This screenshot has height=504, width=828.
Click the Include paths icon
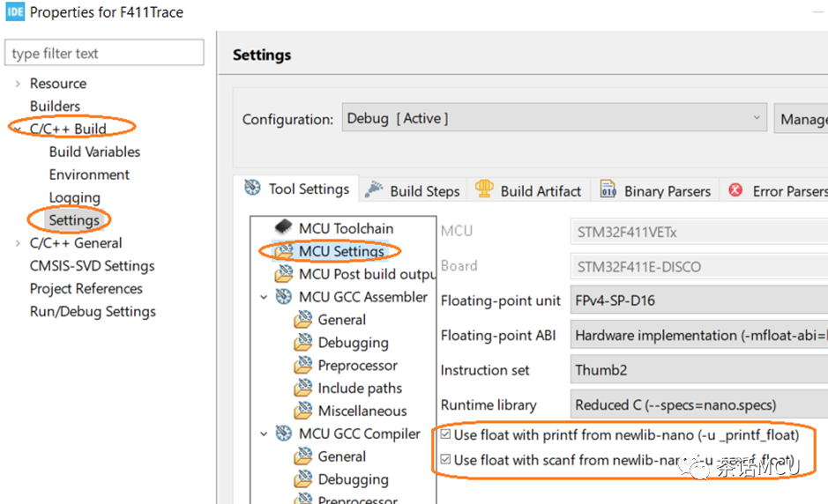click(303, 388)
